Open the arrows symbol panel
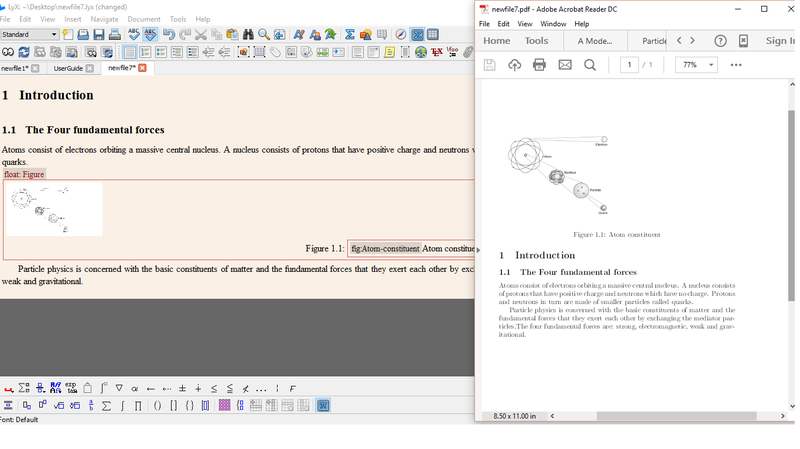The image size is (800, 449). click(x=151, y=388)
